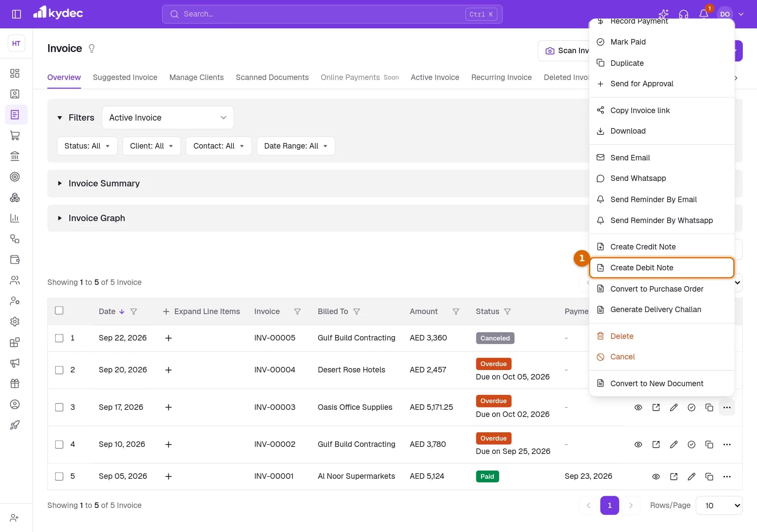The width and height of the screenshot is (757, 532).
Task: Change Rows/Page value of 10
Action: (719, 505)
